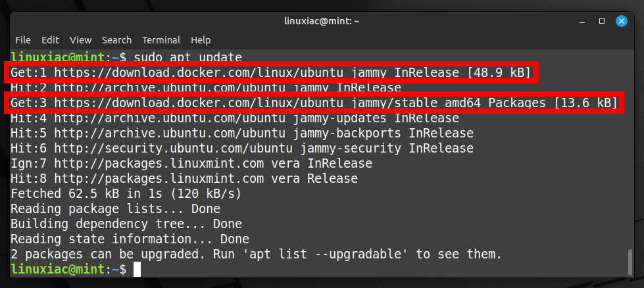Open the Help menu

tap(201, 40)
